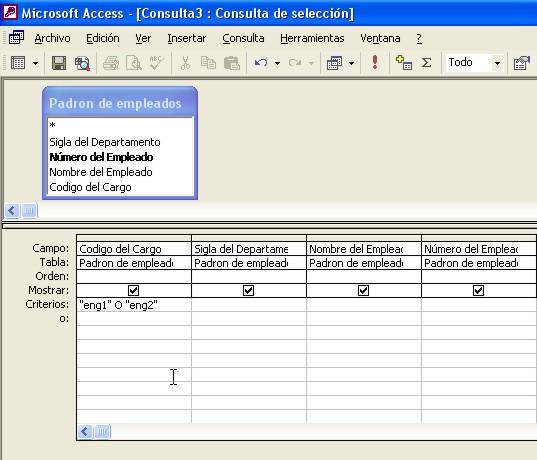Open the Archivo menu
The width and height of the screenshot is (537, 460).
[x=52, y=38]
